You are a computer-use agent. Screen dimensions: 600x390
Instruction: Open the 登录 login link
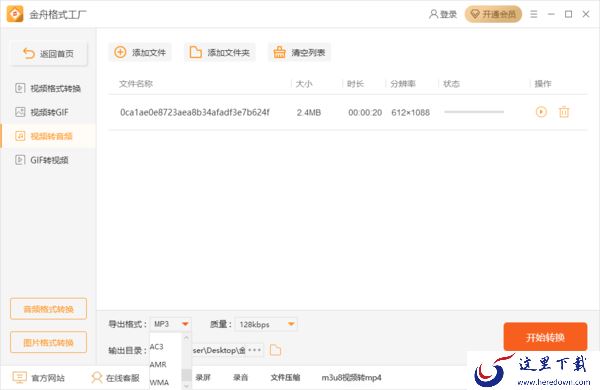click(443, 15)
